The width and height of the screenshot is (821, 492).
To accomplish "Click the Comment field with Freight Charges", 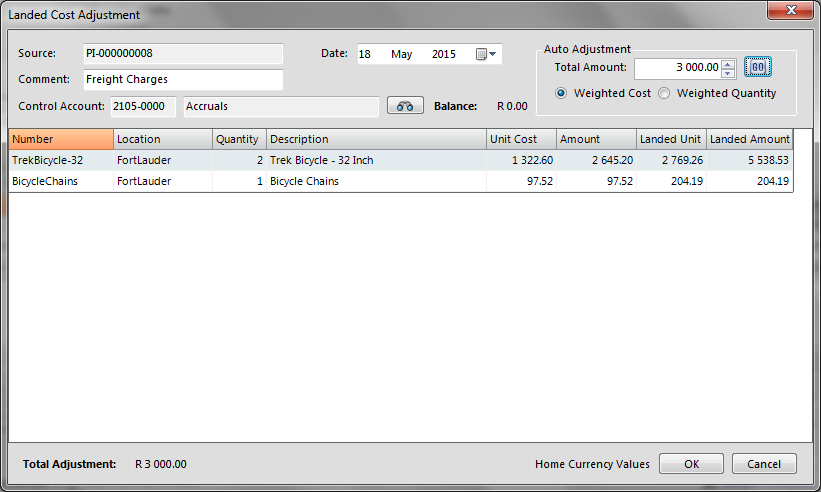I will point(182,79).
